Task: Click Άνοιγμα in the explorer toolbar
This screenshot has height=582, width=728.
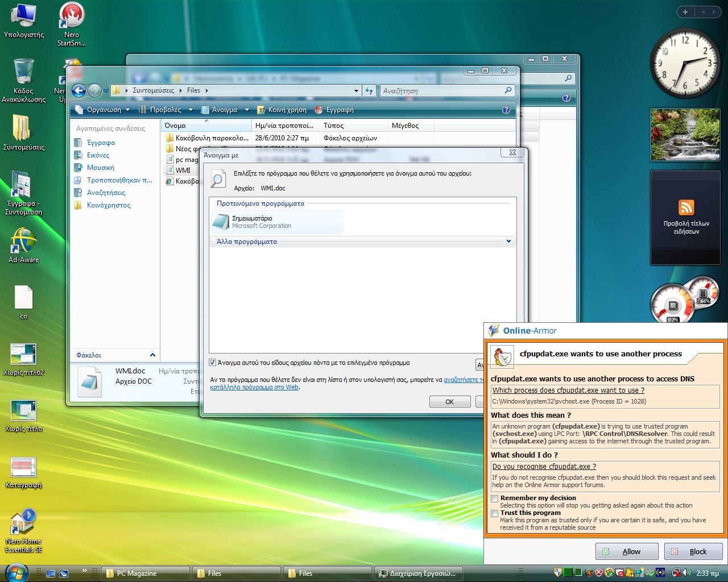Action: pos(219,110)
